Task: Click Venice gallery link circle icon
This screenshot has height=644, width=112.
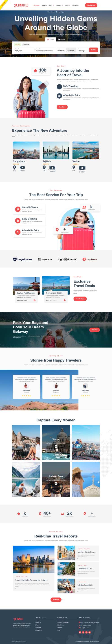Action: (x=56, y=446)
